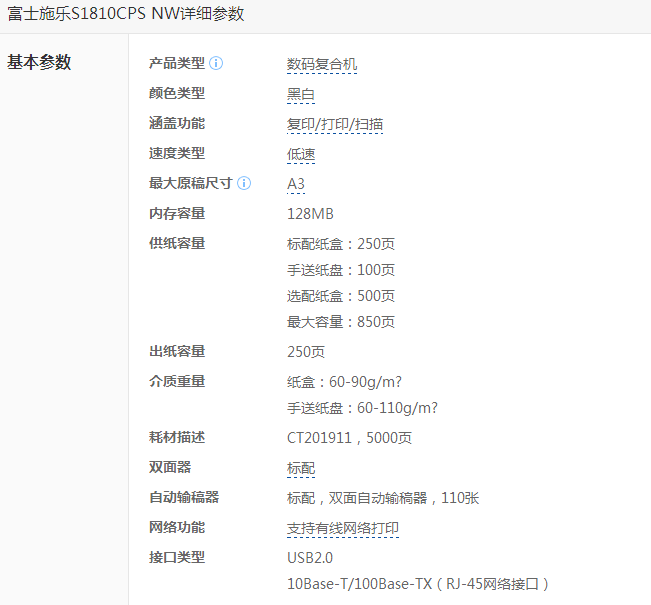Click the 标配纸盒：250页 value
The height and width of the screenshot is (605, 651).
tap(341, 244)
